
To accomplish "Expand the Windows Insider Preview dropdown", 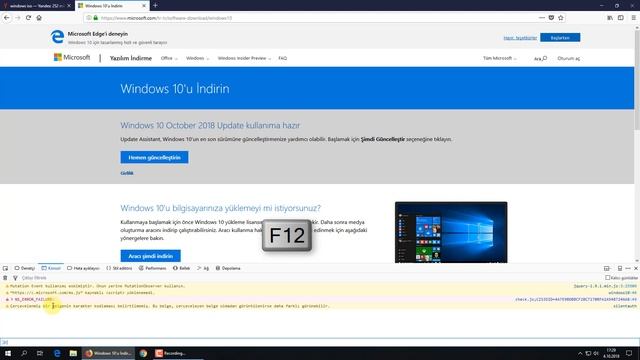I will [x=244, y=58].
